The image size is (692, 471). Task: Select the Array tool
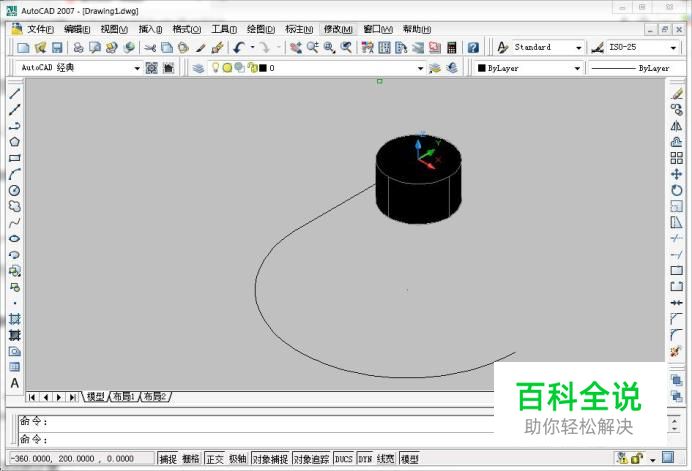point(677,158)
